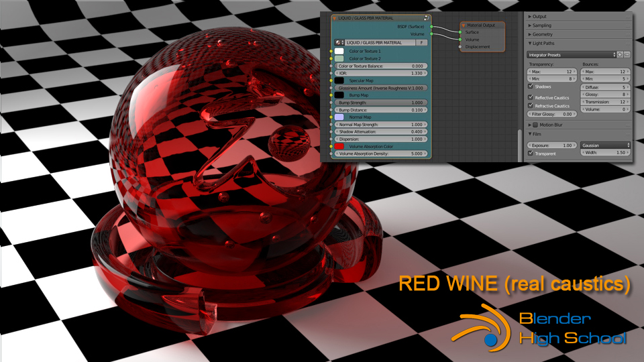
Task: Expand the Output panel
Action: (530, 17)
